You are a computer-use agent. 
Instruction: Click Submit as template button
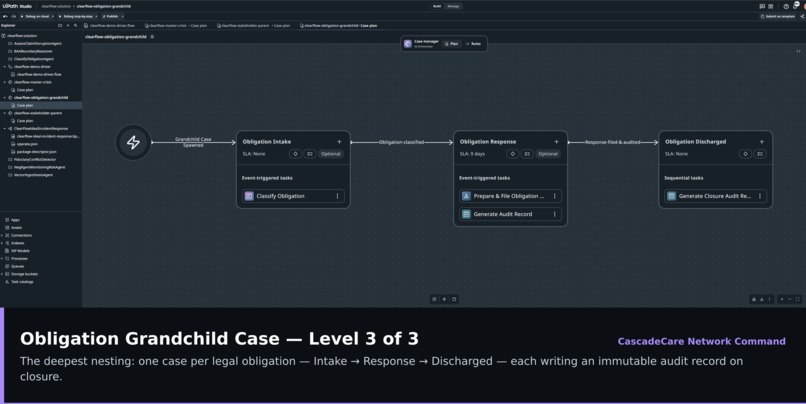[x=778, y=16]
